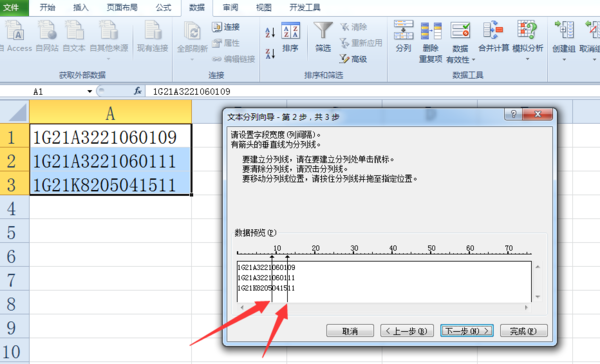Screen dimensions: 600x364
Task: Open 高级 advanced filter
Action: click(354, 59)
